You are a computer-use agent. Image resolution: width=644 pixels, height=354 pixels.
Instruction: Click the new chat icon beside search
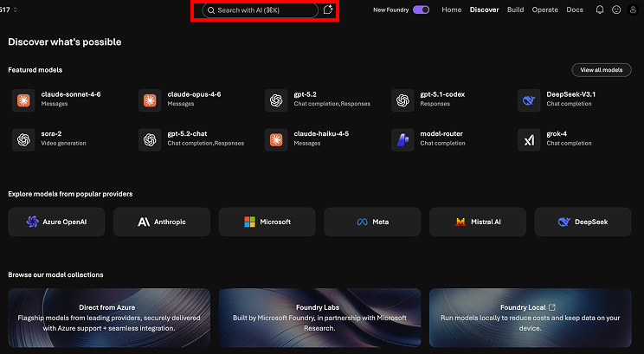click(327, 10)
